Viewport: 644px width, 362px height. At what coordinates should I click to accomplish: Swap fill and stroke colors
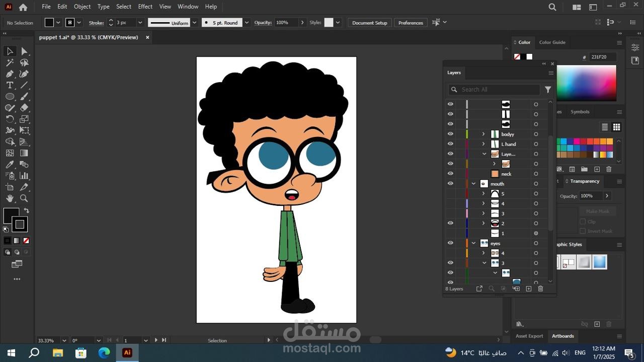(26, 211)
